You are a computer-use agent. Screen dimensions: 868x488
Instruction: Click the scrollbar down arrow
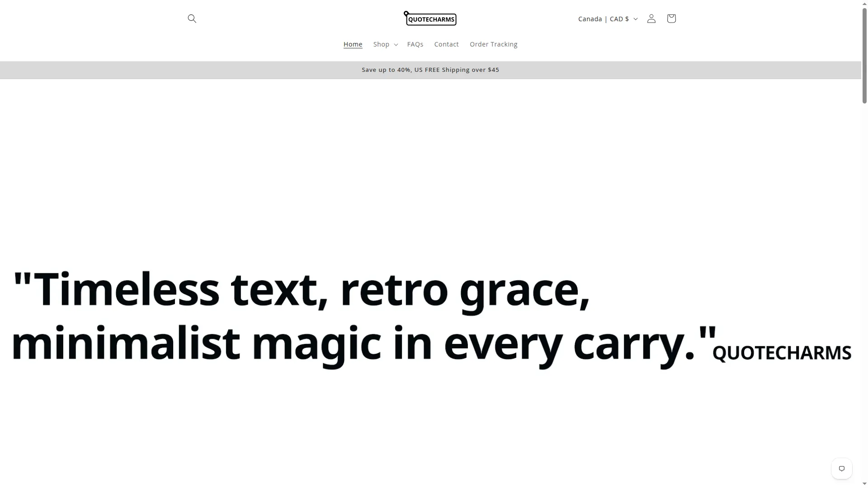pos(864,484)
